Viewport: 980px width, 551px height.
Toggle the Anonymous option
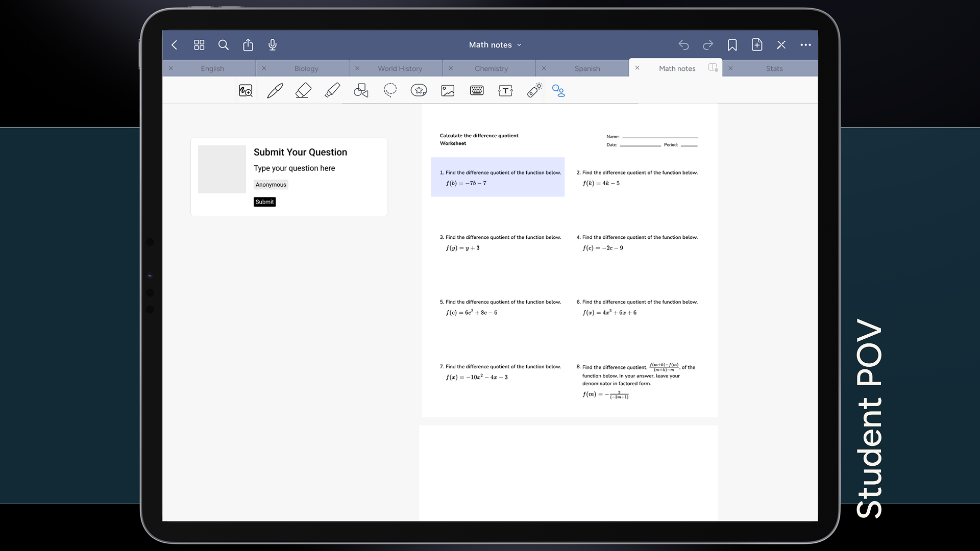(271, 185)
